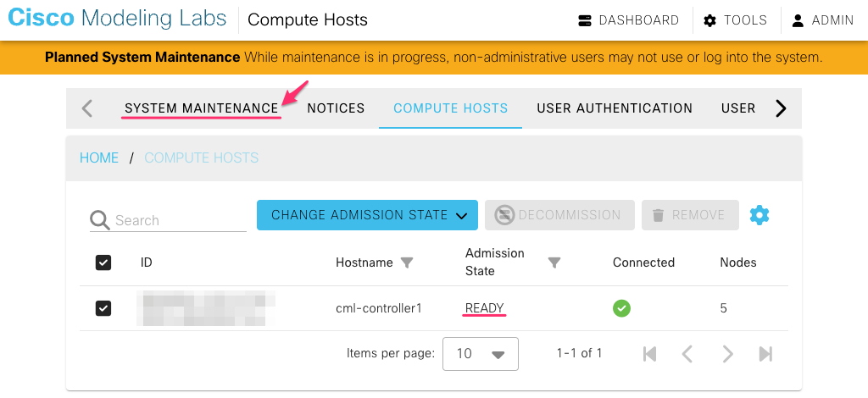Click the Planned System Maintenance banner text

click(x=142, y=57)
